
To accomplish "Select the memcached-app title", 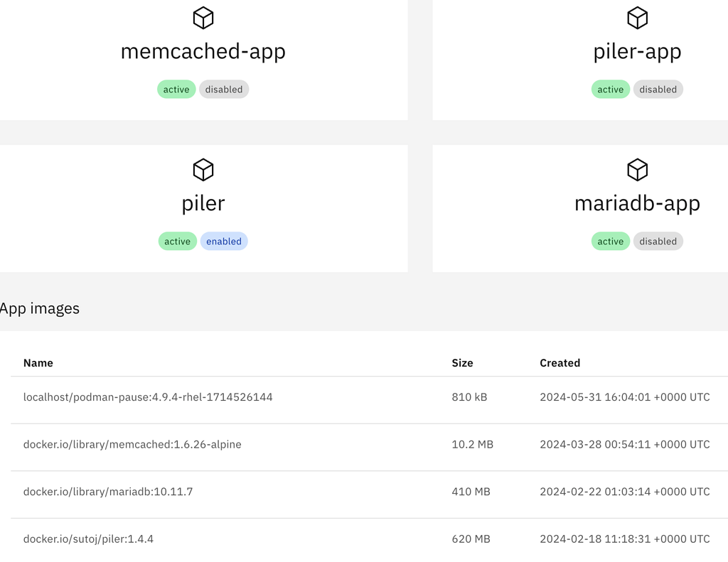I will 203,51.
